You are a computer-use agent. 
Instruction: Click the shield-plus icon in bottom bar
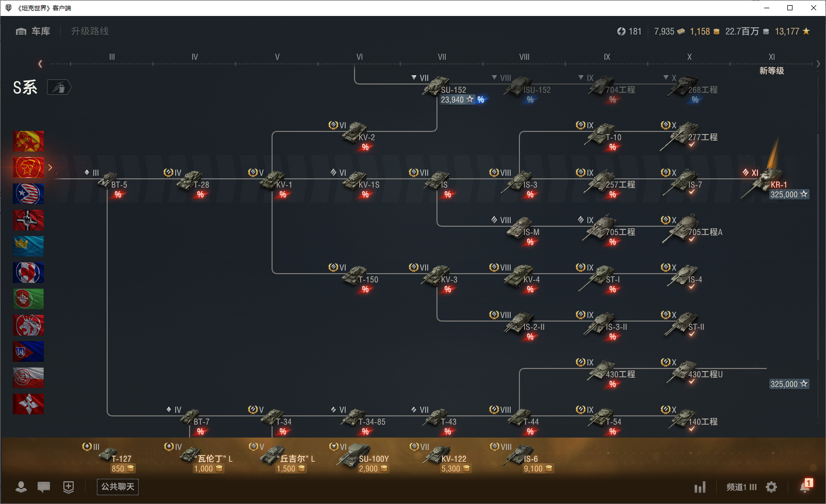coord(69,487)
